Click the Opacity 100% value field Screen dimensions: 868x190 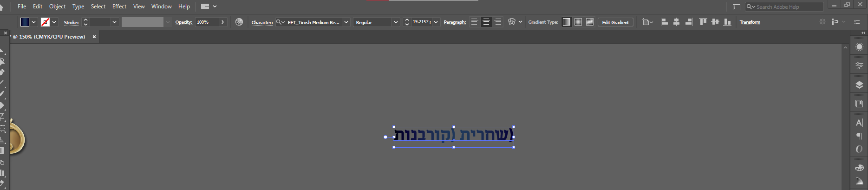coord(207,22)
